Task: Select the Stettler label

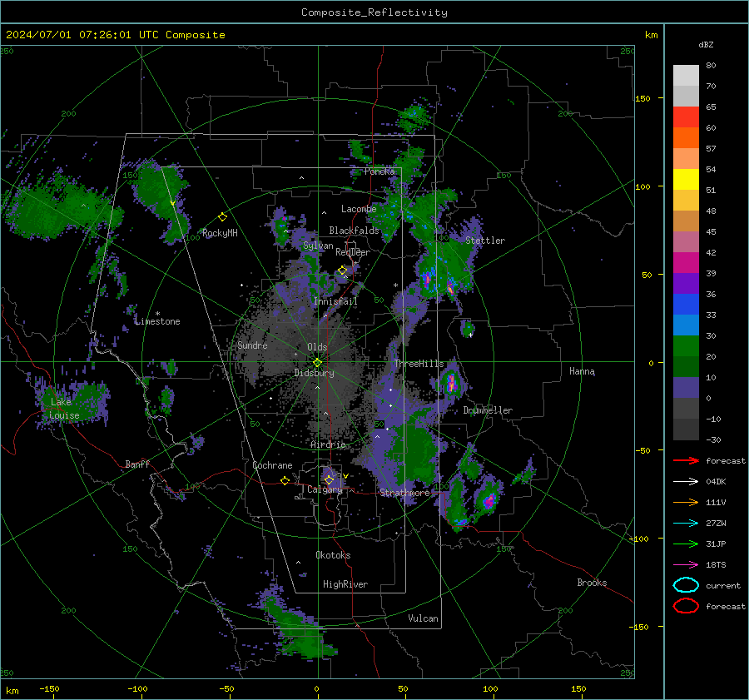Action: 485,241
